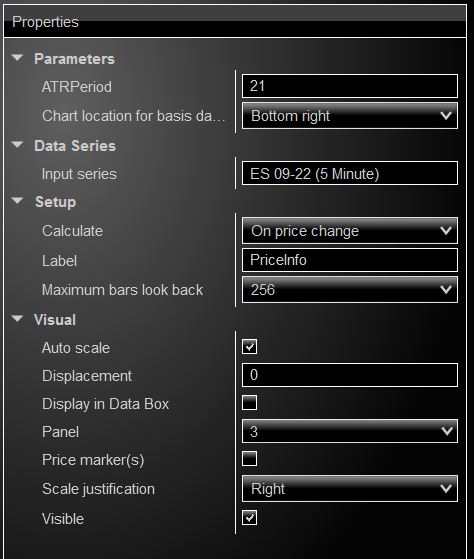Open the Scale justification Right dropdown

pos(350,488)
